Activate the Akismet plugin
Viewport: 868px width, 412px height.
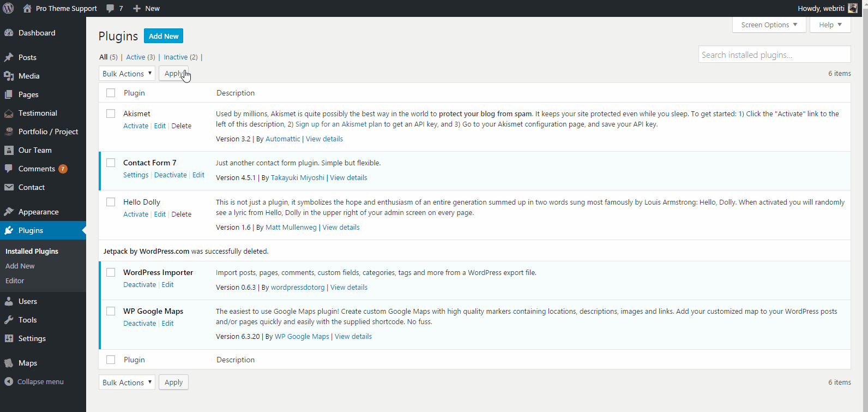click(x=136, y=126)
